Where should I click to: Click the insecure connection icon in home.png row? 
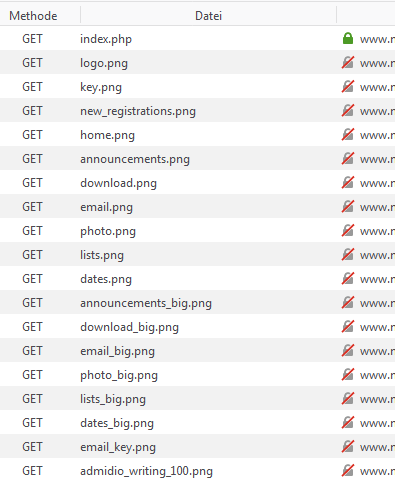pyautogui.click(x=348, y=134)
